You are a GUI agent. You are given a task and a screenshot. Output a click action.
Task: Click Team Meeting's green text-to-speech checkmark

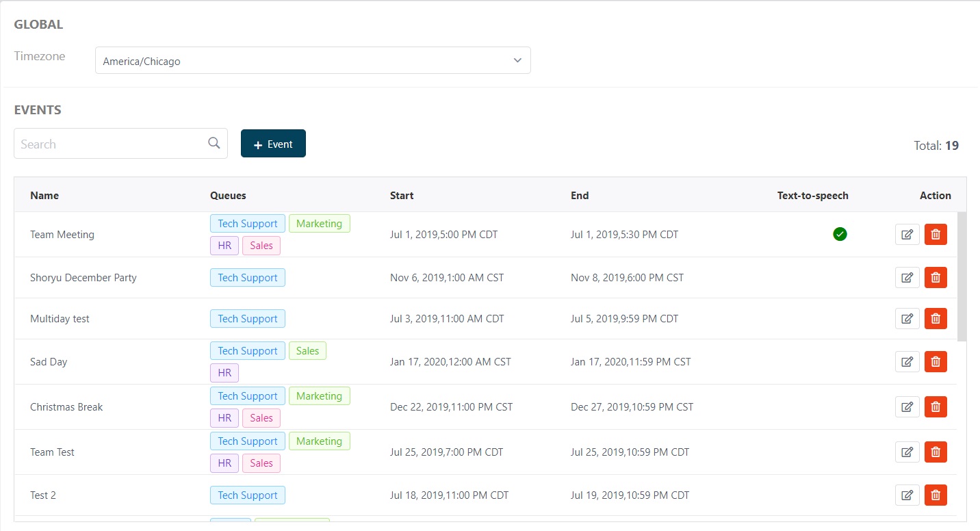[840, 234]
